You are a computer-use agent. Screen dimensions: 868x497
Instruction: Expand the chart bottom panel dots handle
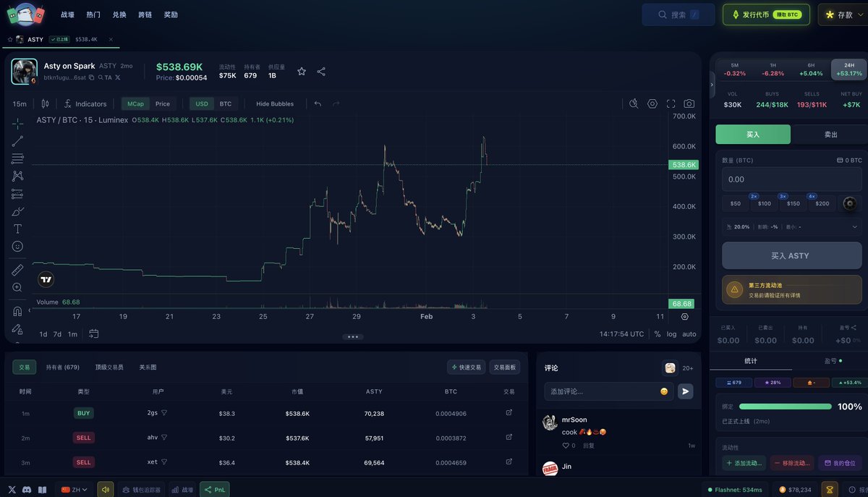tap(353, 336)
